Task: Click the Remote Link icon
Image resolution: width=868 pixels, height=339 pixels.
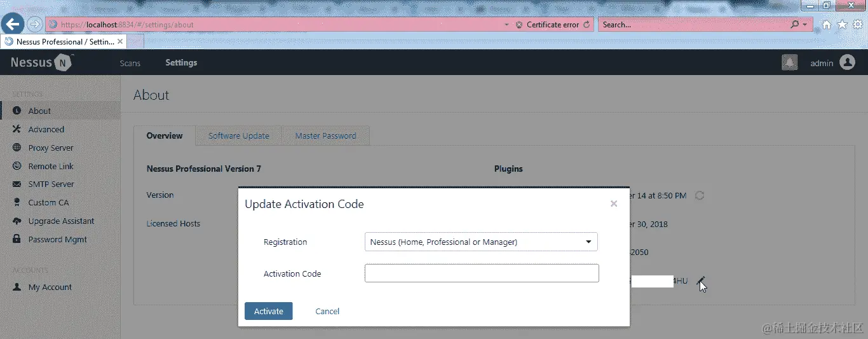Action: (17, 166)
